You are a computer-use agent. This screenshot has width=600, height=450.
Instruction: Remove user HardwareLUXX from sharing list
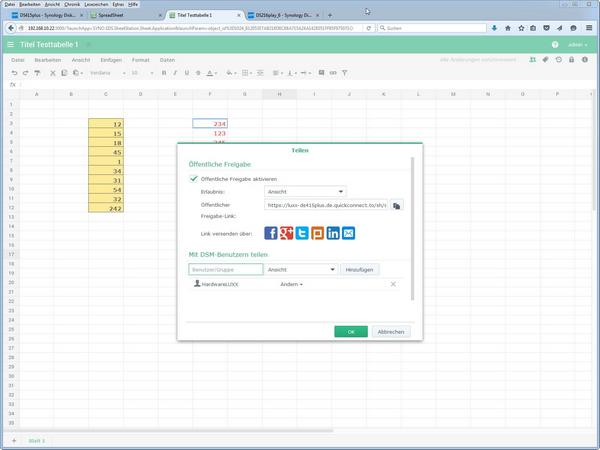pyautogui.click(x=393, y=284)
